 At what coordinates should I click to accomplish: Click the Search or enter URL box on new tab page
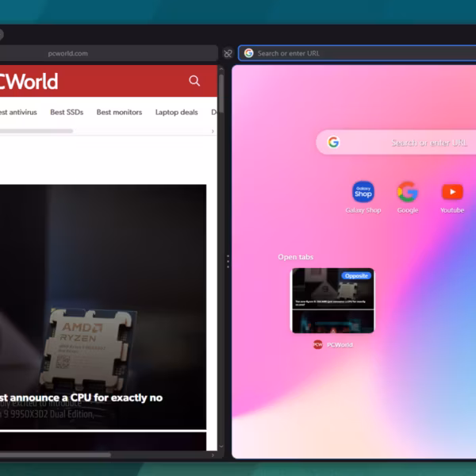396,142
